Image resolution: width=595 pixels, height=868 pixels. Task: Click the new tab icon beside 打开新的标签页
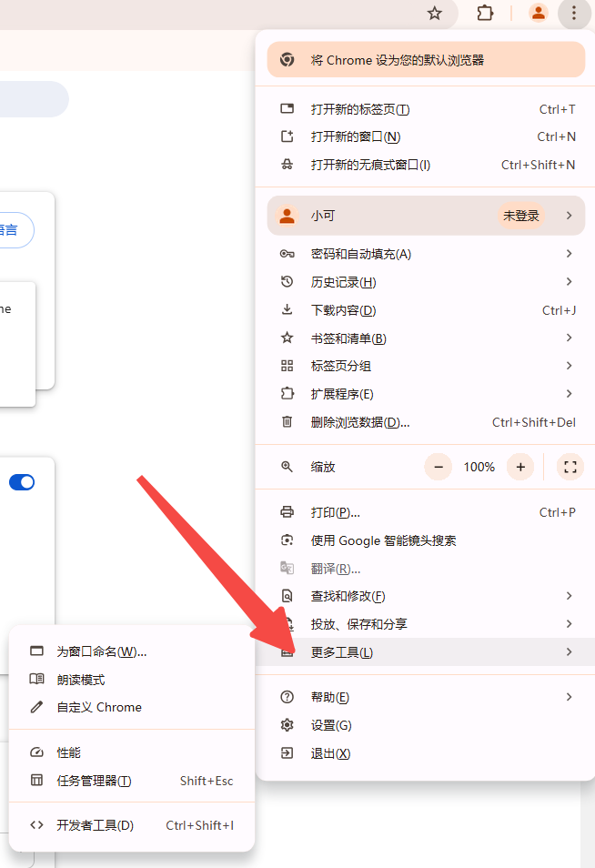(x=287, y=108)
